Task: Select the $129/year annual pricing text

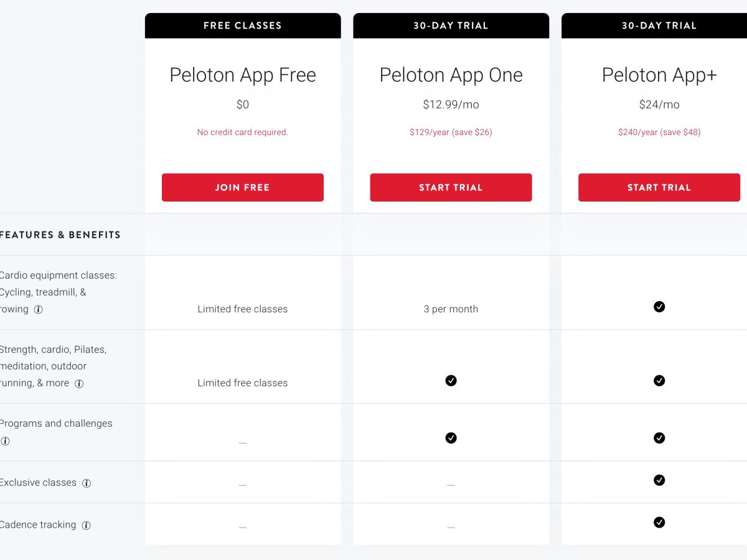Action: pos(451,132)
